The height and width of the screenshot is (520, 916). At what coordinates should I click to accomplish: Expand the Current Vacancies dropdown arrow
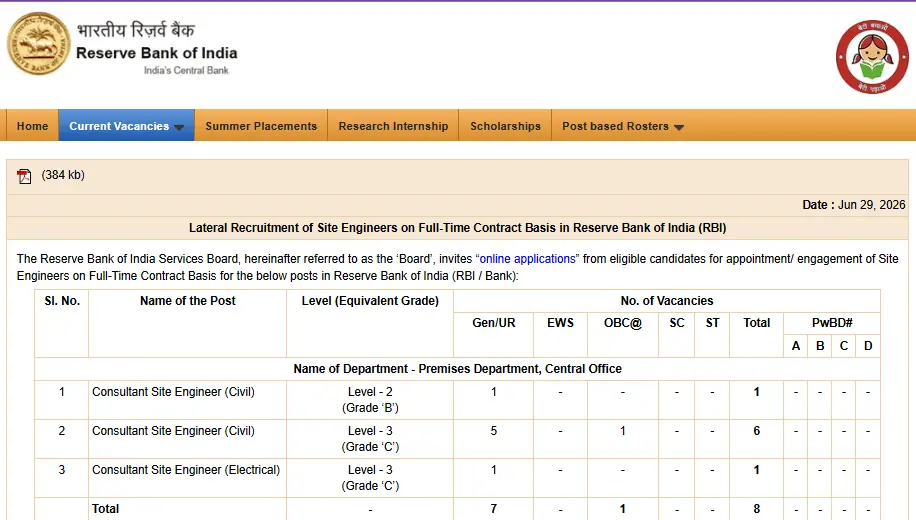click(x=179, y=127)
